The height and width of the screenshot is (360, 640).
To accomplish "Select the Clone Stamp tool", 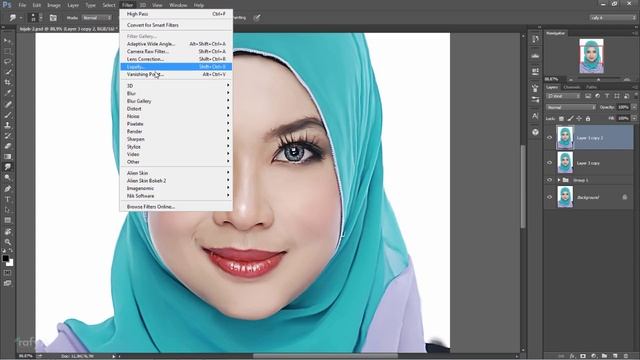I will 7,125.
